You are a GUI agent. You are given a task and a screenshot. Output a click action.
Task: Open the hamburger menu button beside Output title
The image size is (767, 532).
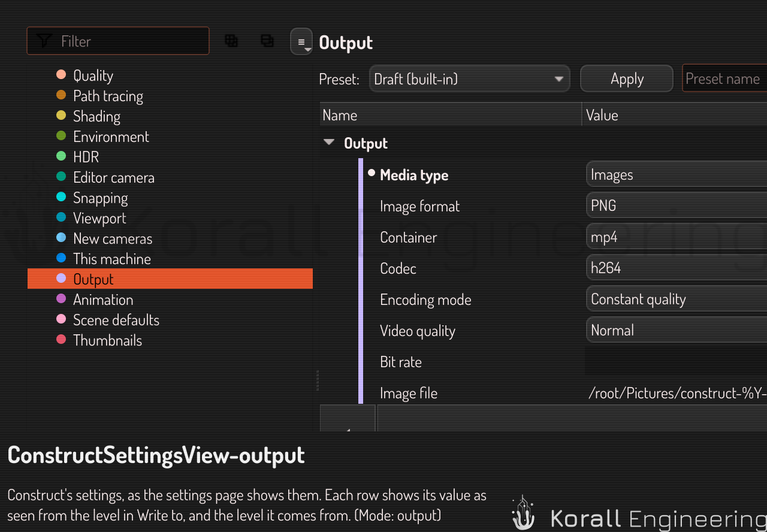[301, 42]
